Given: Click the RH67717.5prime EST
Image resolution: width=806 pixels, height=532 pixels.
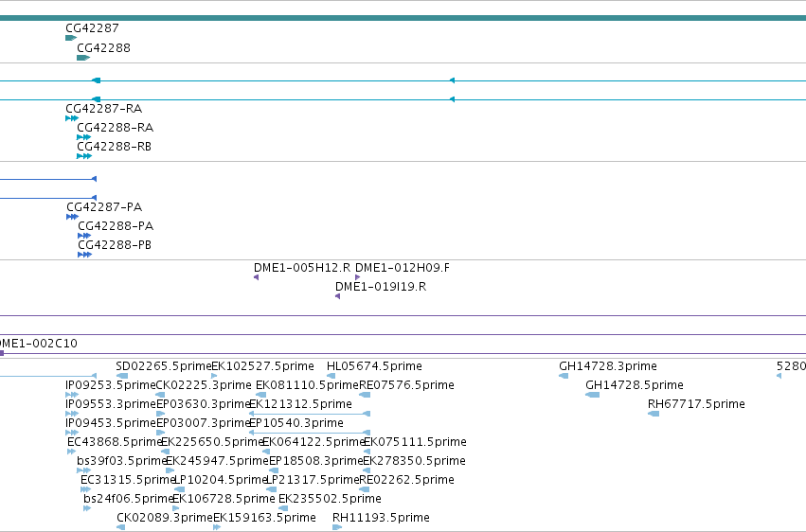Looking at the screenshot, I should click(696, 404).
